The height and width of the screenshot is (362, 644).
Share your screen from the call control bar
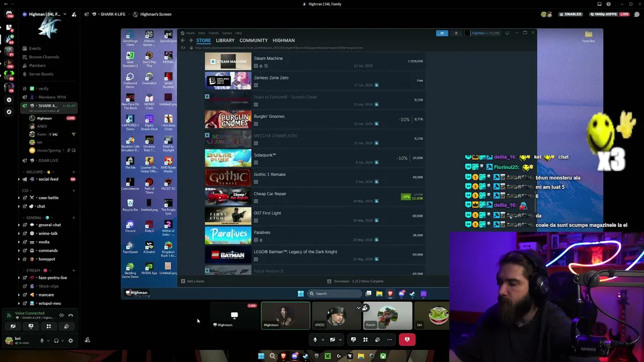tap(353, 339)
